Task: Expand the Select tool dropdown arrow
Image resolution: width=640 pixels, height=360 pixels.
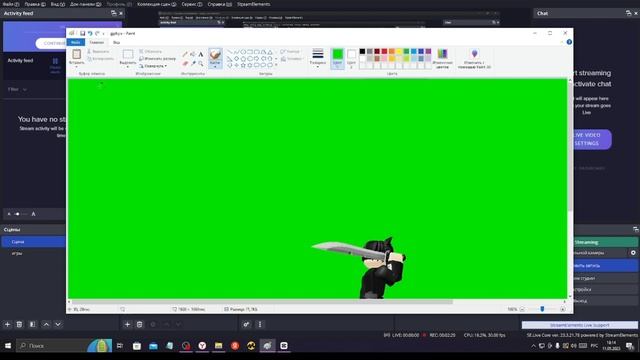Action: [128, 67]
